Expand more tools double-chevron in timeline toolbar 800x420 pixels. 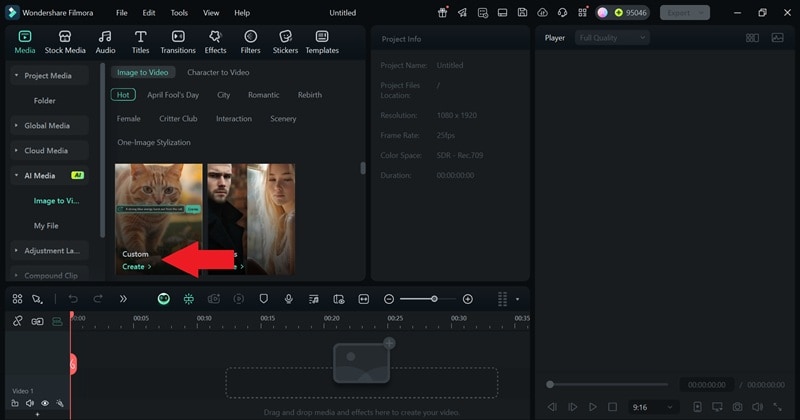[x=123, y=299]
